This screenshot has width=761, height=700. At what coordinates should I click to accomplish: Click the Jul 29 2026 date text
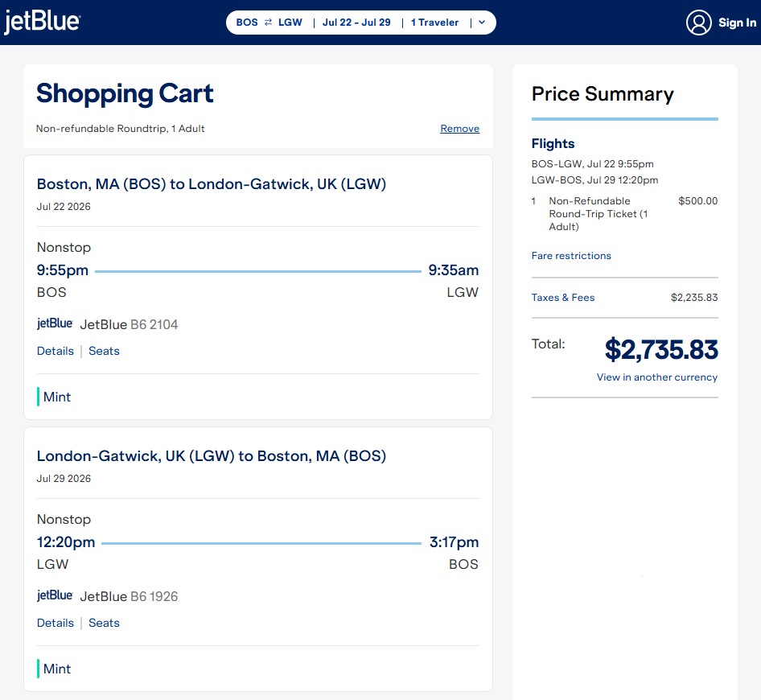tap(64, 479)
